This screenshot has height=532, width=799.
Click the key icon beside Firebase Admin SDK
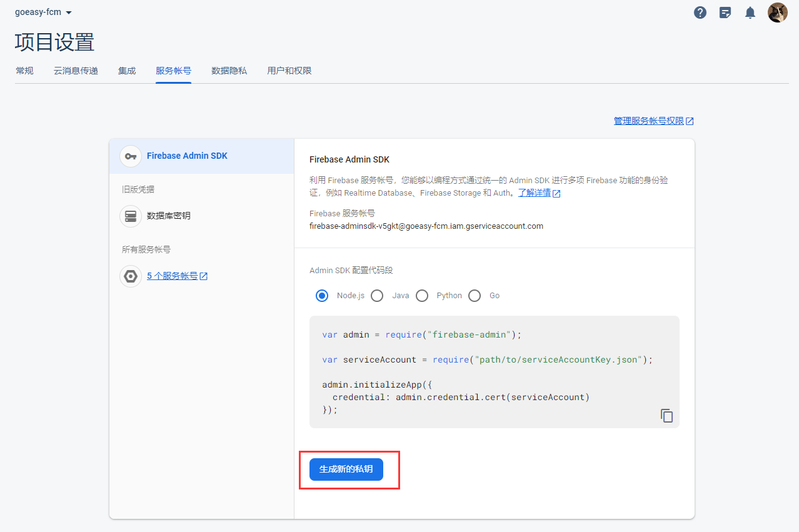coord(131,156)
